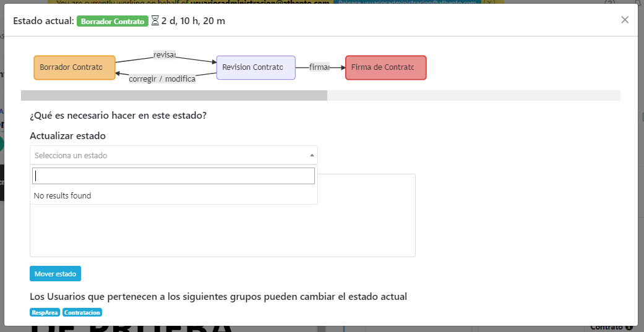This screenshot has height=332, width=644.
Task: Click the gray horizontal scrollbar under diagram
Action: click(174, 96)
